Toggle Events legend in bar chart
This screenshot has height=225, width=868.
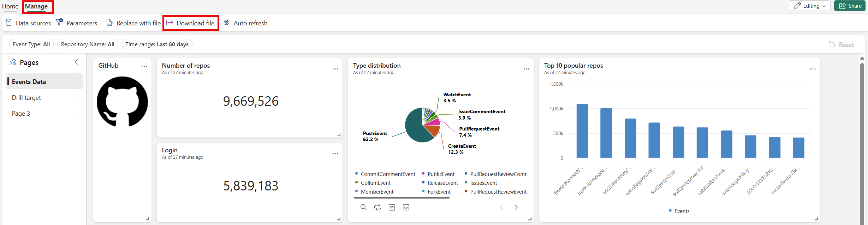tap(681, 211)
